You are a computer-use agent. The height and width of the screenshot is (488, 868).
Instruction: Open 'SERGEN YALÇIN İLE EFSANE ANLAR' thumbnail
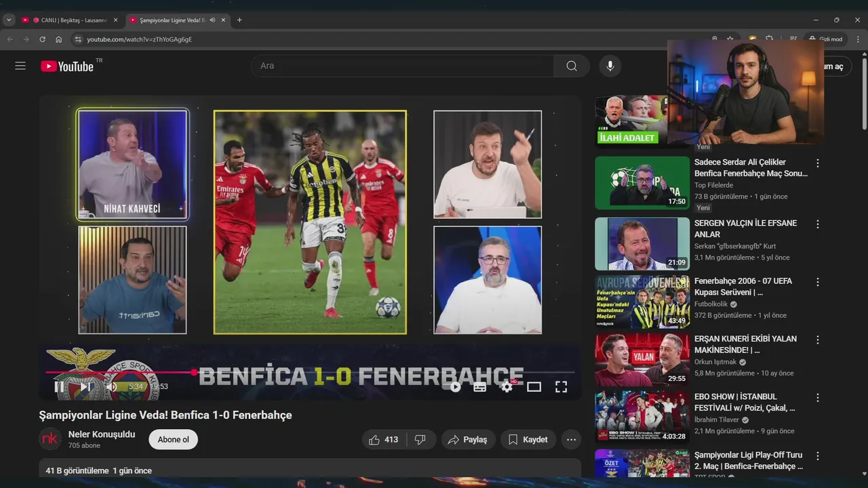coord(642,244)
